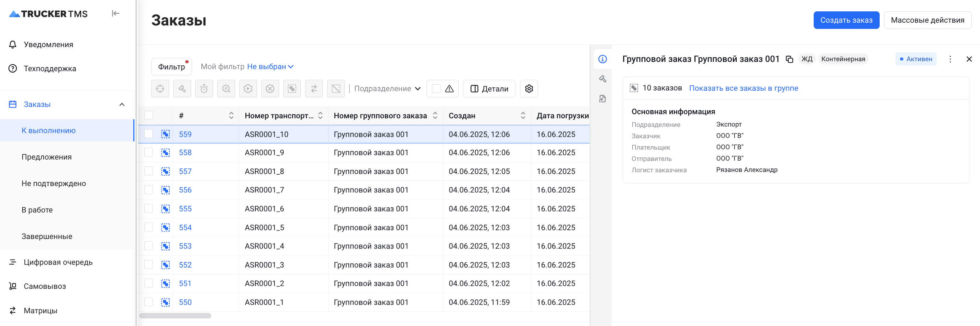Screen dimensions: 980x326
Task: Sort by Создан column
Action: tap(523, 116)
